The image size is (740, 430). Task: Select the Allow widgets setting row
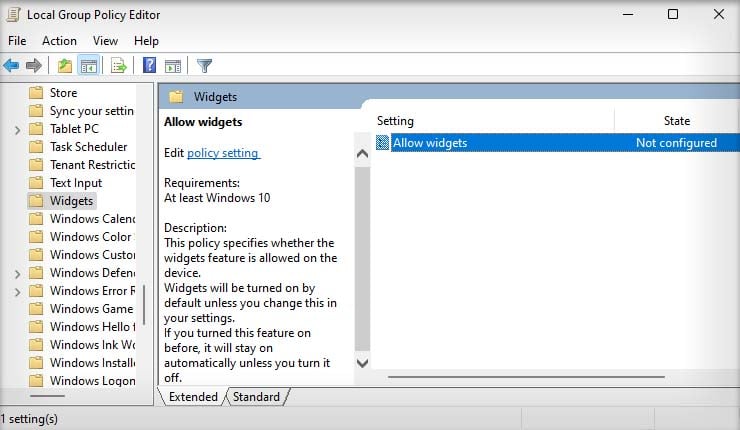[557, 143]
